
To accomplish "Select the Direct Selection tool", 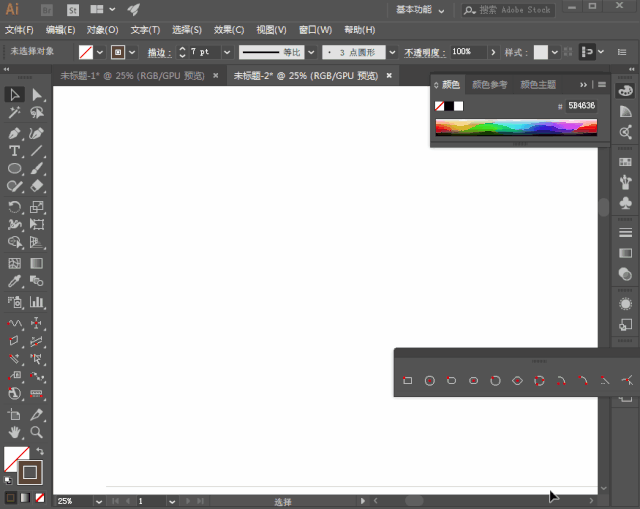I will tap(37, 94).
